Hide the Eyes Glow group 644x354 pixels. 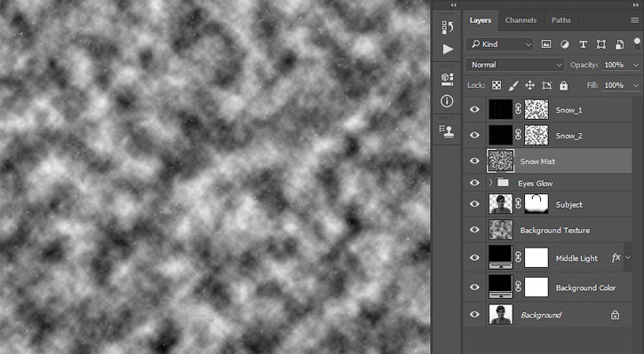point(474,182)
